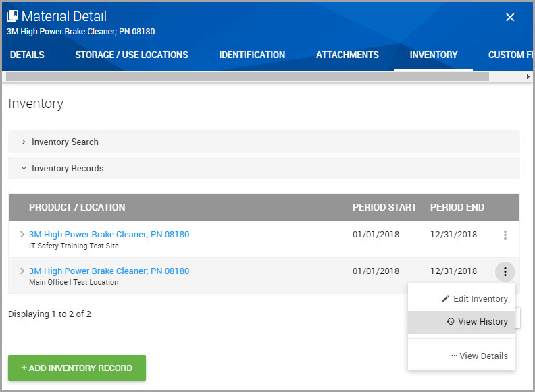Click the Period Start column header
The width and height of the screenshot is (535, 392).
tap(384, 207)
